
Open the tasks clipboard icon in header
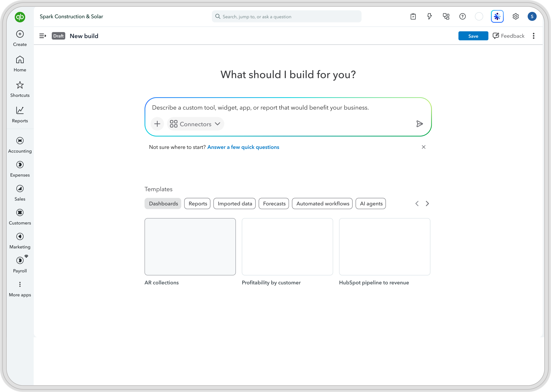(413, 16)
